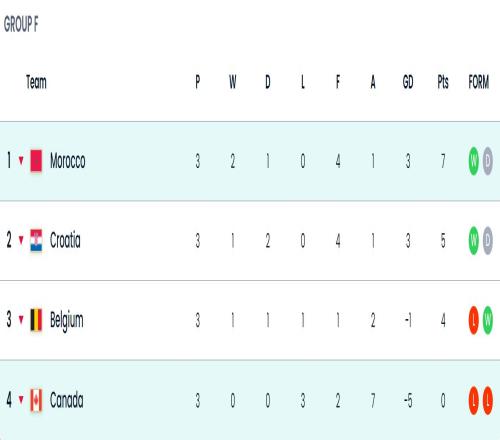Open the Canada team name link
Image resolution: width=500 pixels, height=440 pixels.
67,400
